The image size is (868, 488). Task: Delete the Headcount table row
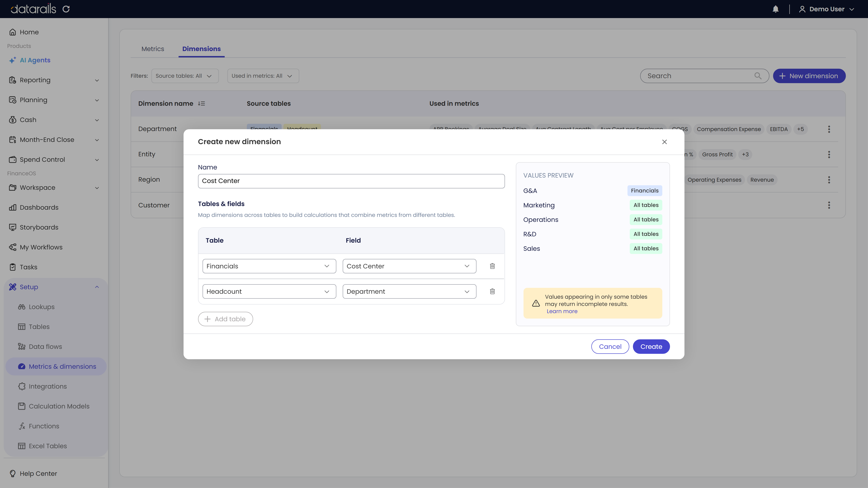(x=492, y=291)
